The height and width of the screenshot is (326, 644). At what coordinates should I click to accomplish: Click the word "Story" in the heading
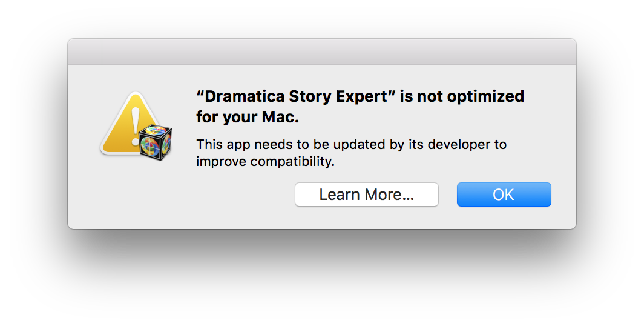[x=310, y=96]
